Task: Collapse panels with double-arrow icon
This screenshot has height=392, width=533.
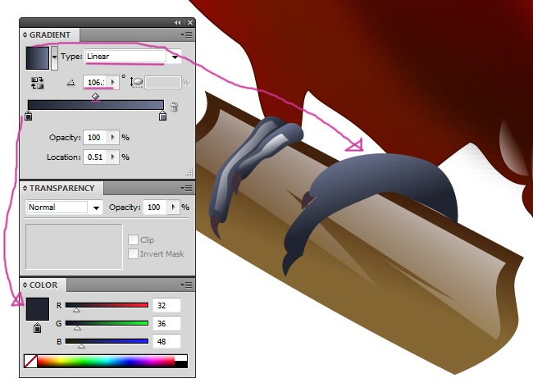Action: pos(178,22)
